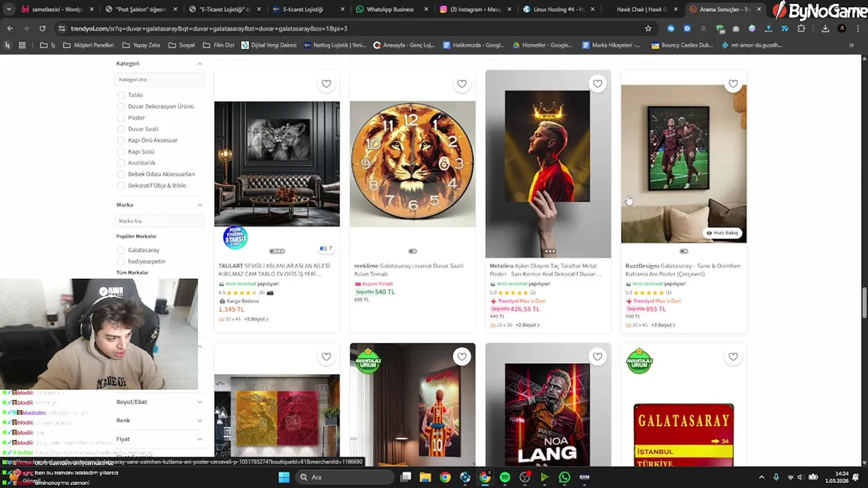Click the Avantajlı Ürün badge on jersey poster
868x488 pixels.
(368, 361)
